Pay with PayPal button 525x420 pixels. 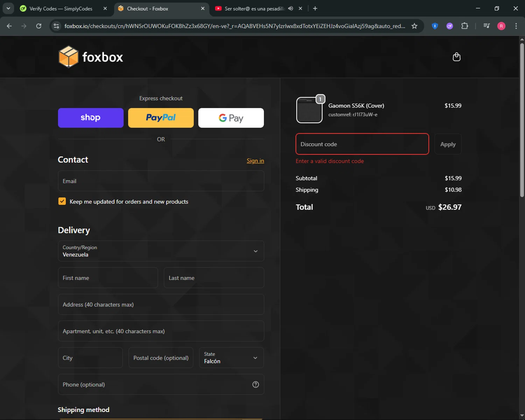click(161, 118)
